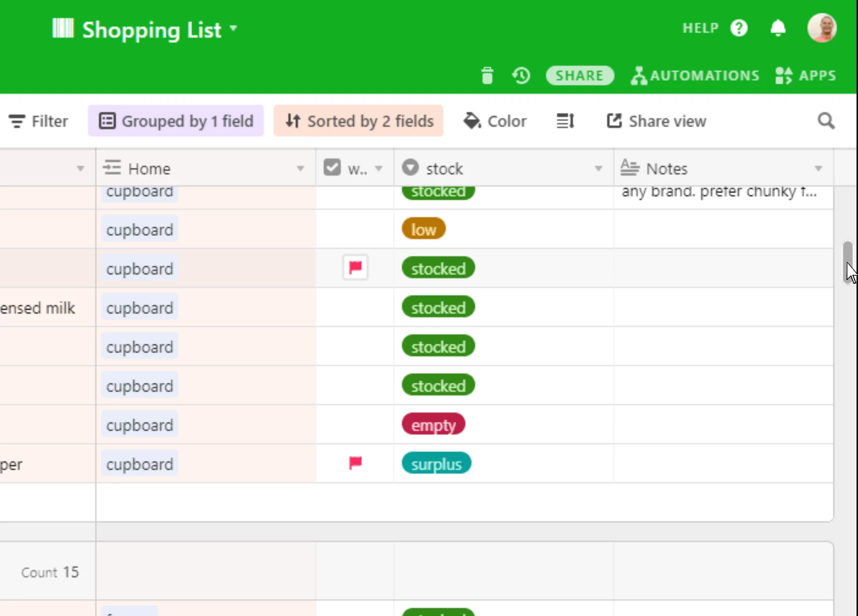The image size is (858, 616).
Task: Select the surplus stock tag
Action: [436, 464]
